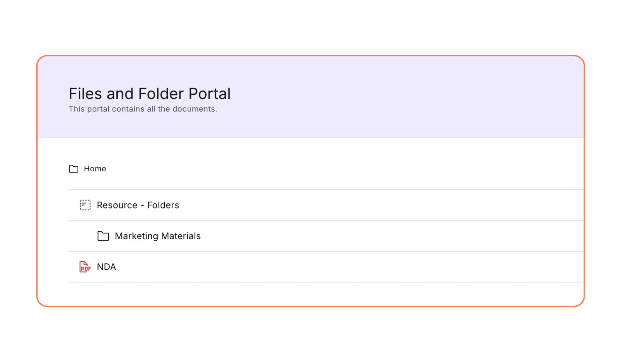
Task: Click the portal description text
Action: 143,109
